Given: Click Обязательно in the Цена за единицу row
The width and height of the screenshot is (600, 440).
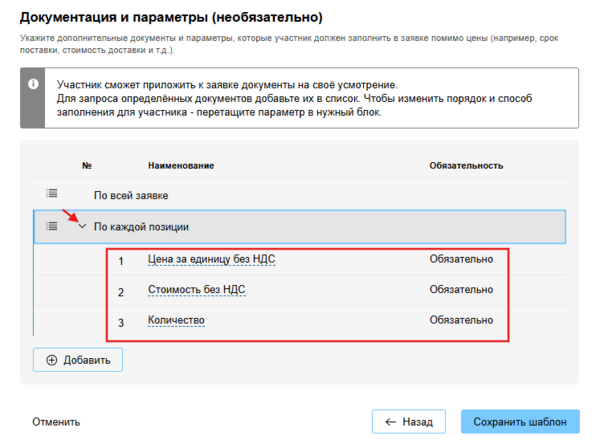Looking at the screenshot, I should coord(461,260).
